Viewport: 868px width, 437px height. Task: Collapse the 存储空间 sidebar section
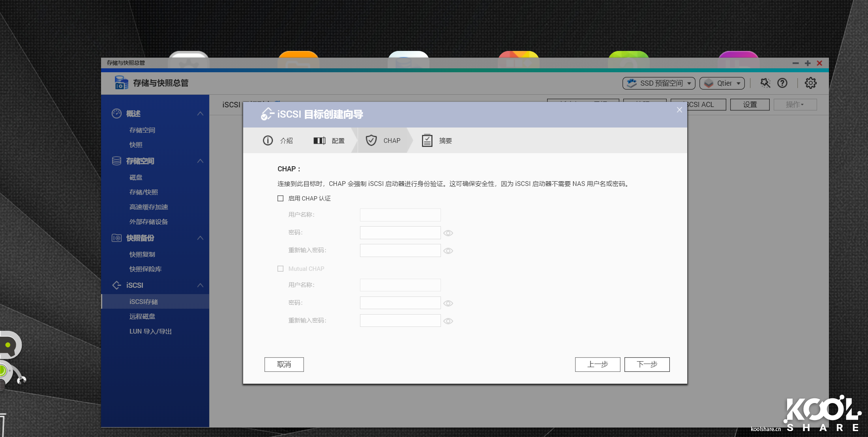[200, 161]
